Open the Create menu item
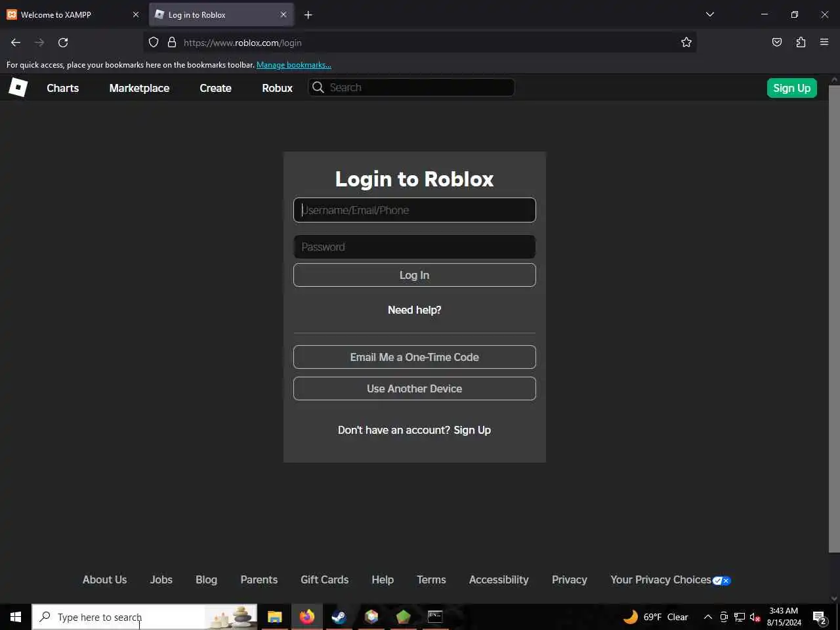Image resolution: width=840 pixels, height=630 pixels. 215,88
